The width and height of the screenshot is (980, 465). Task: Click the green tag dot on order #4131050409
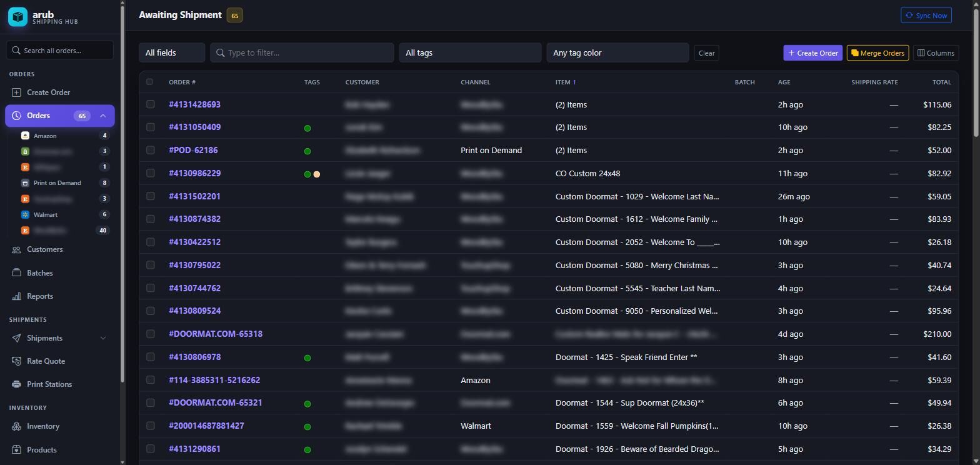tap(307, 128)
